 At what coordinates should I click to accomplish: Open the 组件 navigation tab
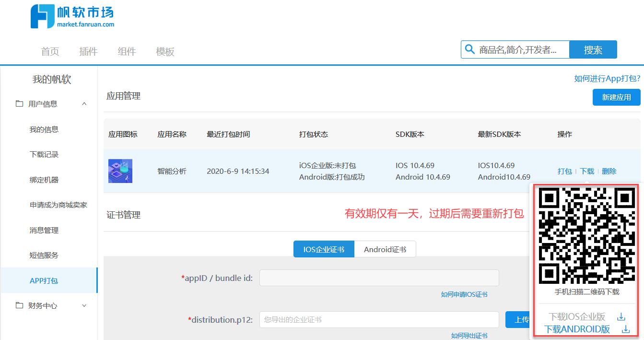tap(127, 52)
